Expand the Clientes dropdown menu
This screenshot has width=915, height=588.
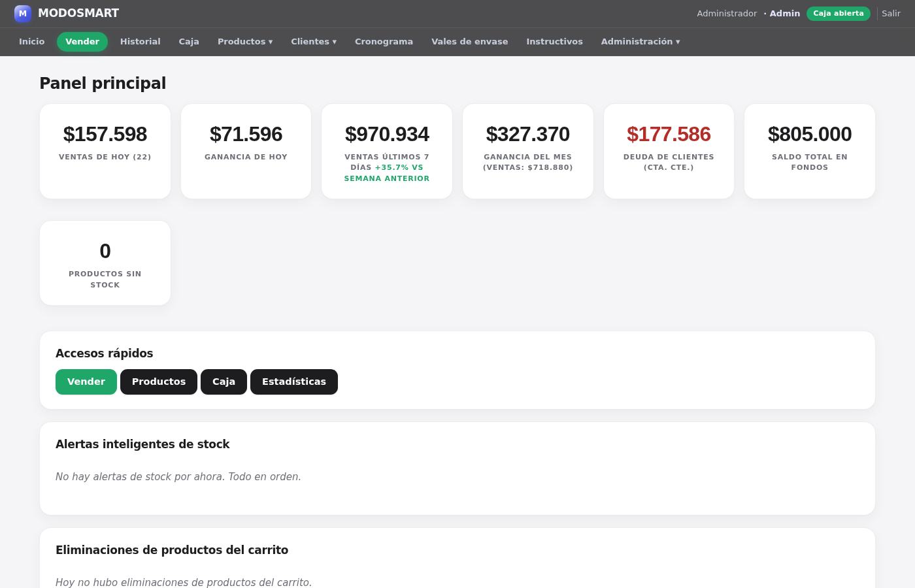[x=314, y=42]
